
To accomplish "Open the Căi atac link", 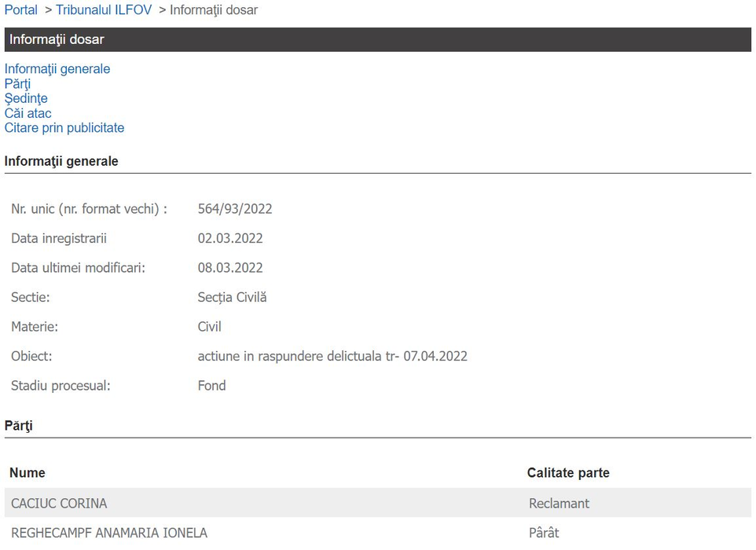I will 28,113.
